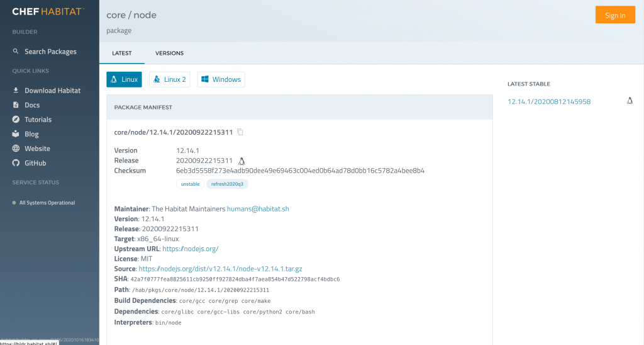
Task: Click the core/gcc-libs dependency
Action: tap(218, 312)
